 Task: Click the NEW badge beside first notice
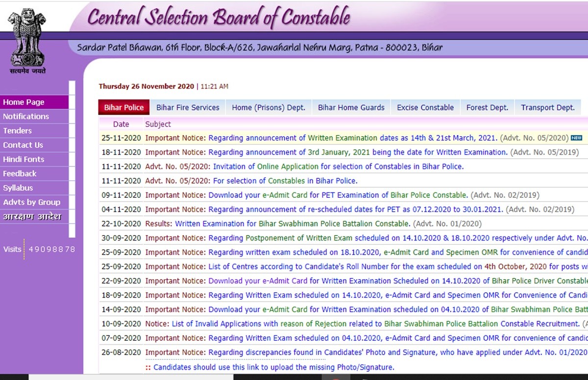click(x=576, y=138)
